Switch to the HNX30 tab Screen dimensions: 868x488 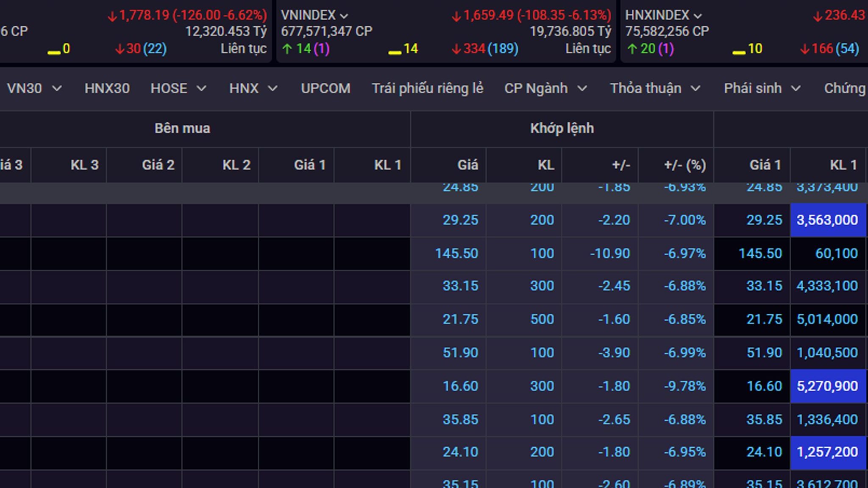click(x=107, y=88)
